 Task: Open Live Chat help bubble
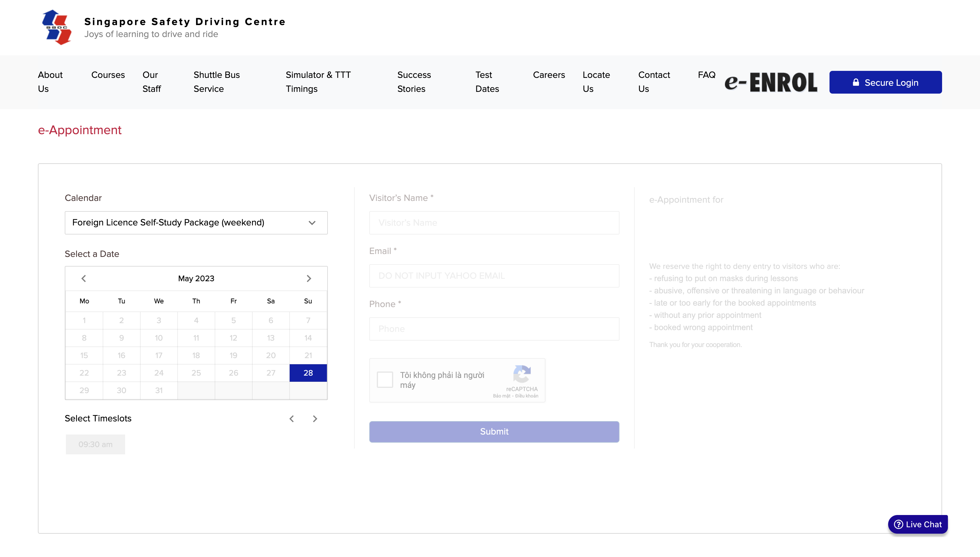[918, 524]
